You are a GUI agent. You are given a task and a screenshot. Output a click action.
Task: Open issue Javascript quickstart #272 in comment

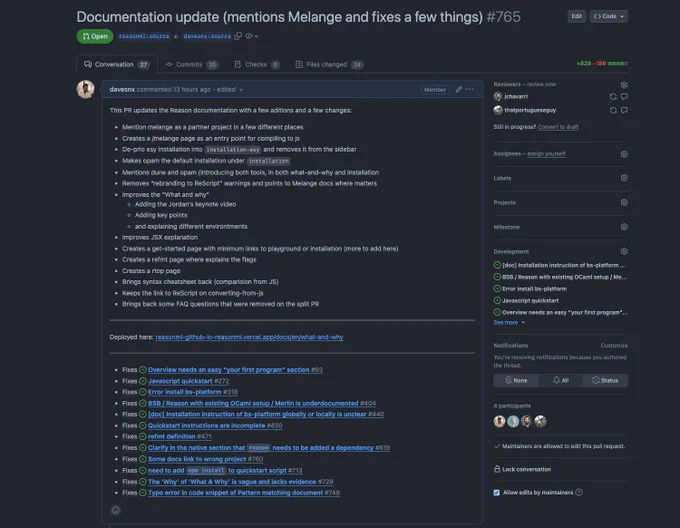click(x=188, y=381)
